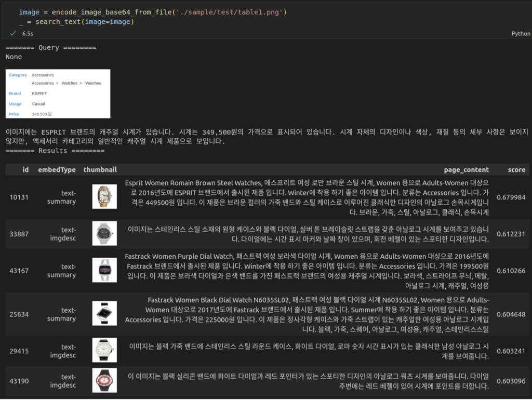
Task: Click Usage label in the query image
Action: 15,104
